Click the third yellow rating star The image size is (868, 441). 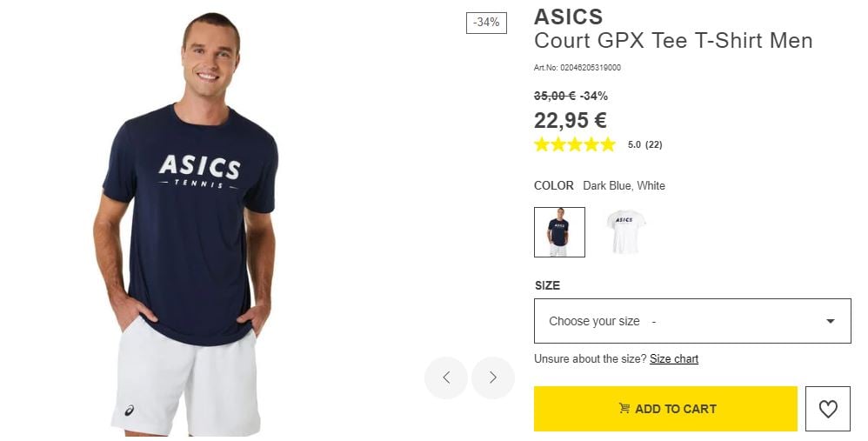575,144
